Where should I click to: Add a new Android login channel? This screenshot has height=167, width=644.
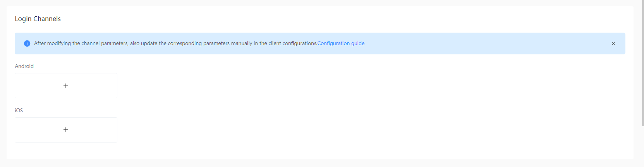pos(66,86)
